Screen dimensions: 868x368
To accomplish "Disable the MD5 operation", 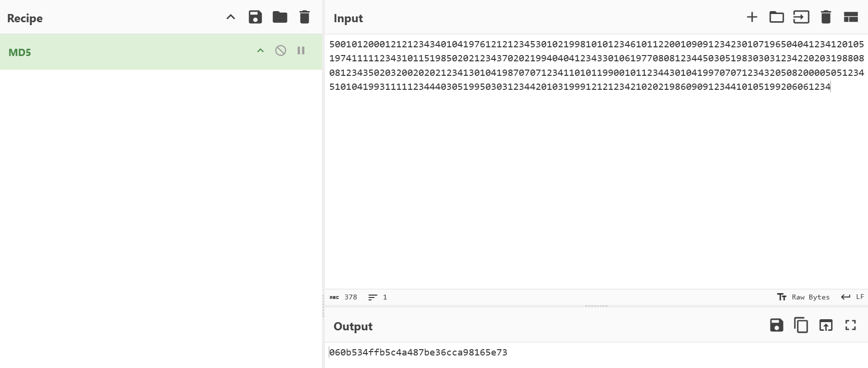I will (x=280, y=51).
